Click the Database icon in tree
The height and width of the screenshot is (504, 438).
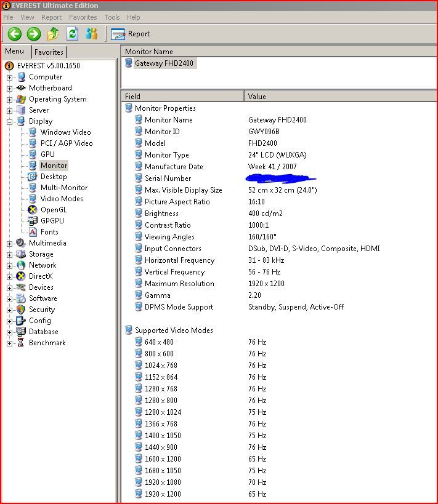[x=21, y=332]
